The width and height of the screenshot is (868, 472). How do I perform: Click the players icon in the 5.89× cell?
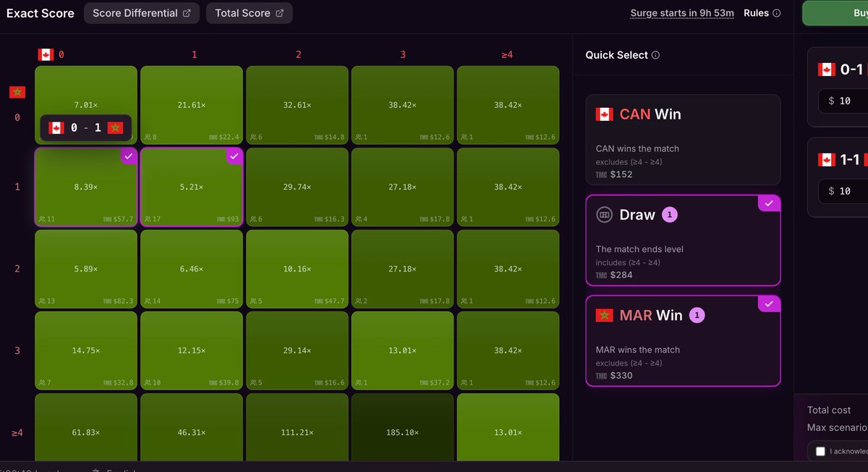click(x=42, y=300)
